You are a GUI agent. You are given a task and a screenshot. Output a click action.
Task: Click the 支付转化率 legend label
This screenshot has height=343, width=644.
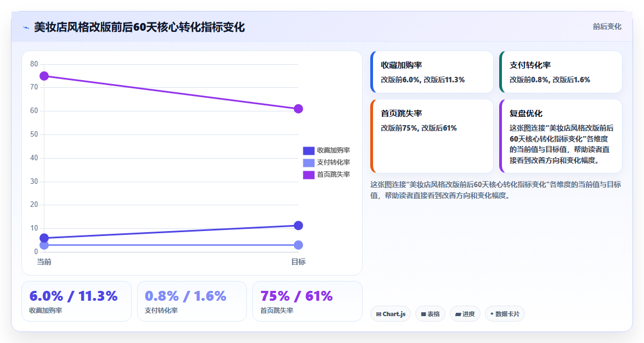(x=333, y=162)
